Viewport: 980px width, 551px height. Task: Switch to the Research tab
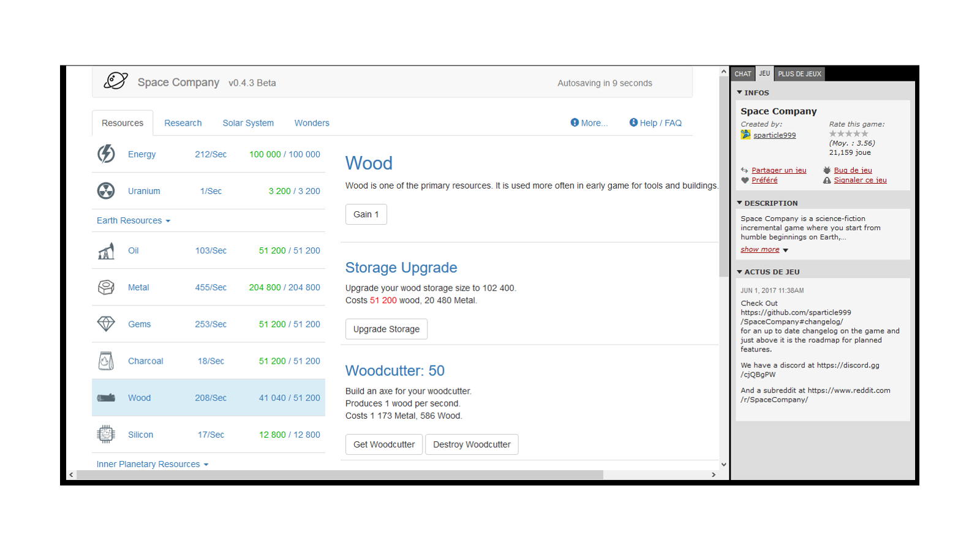(183, 123)
